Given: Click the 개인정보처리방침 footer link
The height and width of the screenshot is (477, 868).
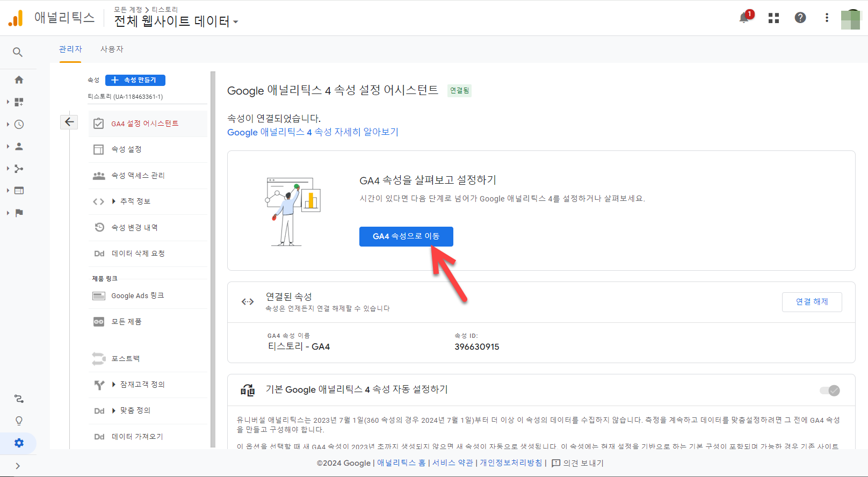Looking at the screenshot, I should [x=511, y=463].
